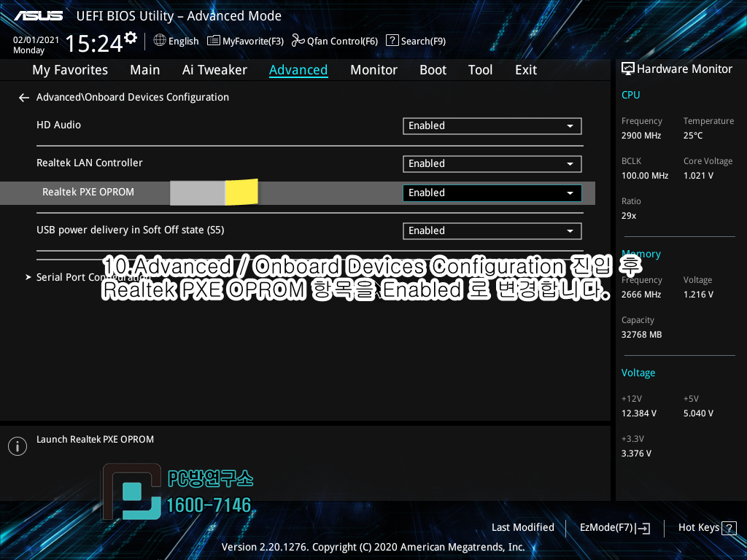Click the 1.216 V memory voltage value

tap(698, 295)
